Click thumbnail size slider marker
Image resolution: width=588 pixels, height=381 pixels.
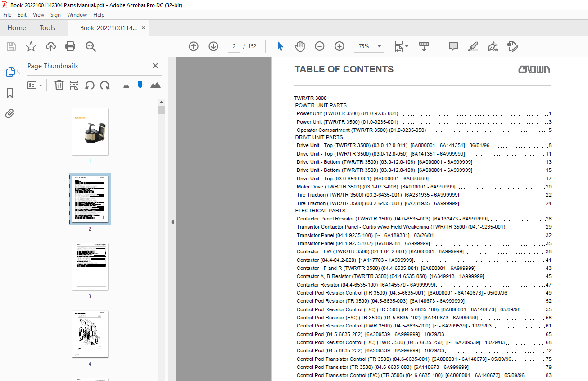140,85
